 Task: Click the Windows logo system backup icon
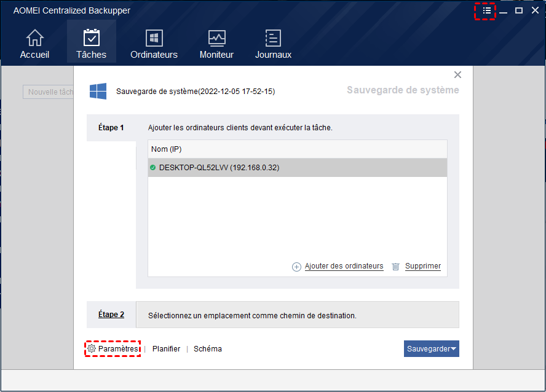pyautogui.click(x=98, y=91)
